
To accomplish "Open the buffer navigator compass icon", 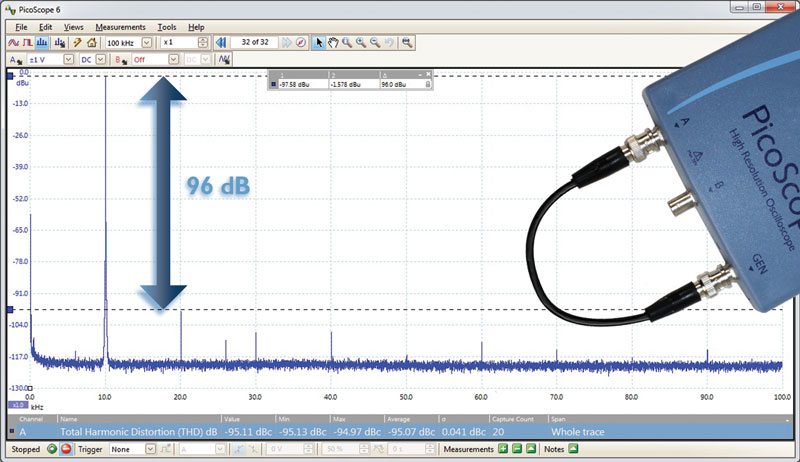I will [300, 43].
